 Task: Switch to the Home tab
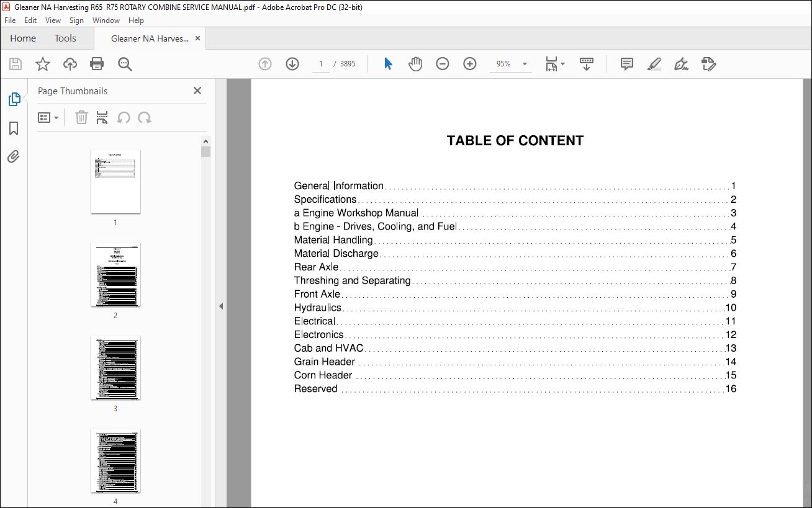pos(23,38)
